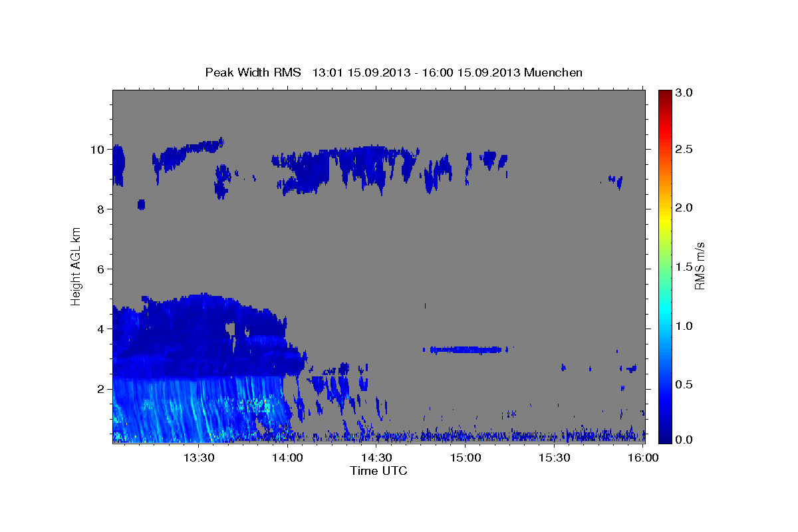Click the height tick label 6
Image resolution: width=798 pixels, height=532 pixels.
pos(100,269)
